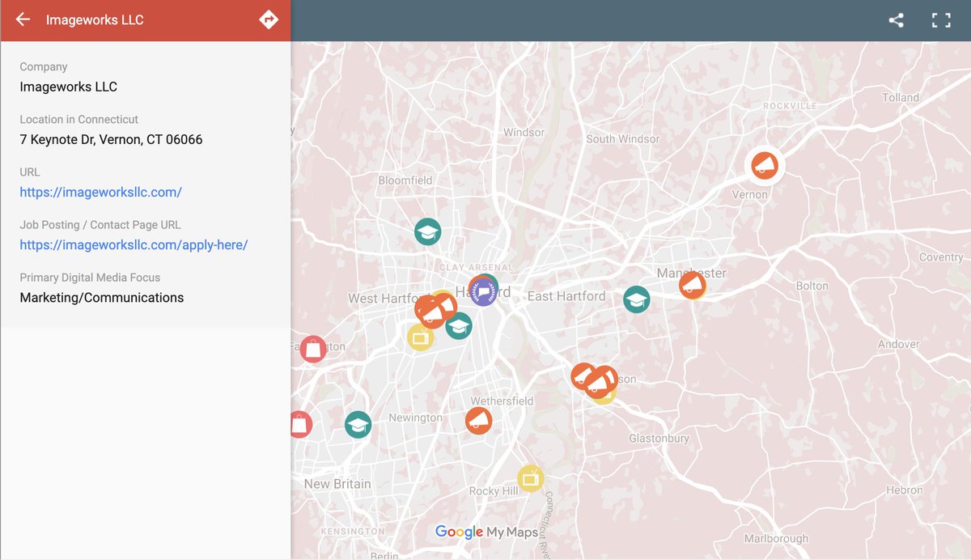Select the purple marker at Hartford

pyautogui.click(x=483, y=292)
